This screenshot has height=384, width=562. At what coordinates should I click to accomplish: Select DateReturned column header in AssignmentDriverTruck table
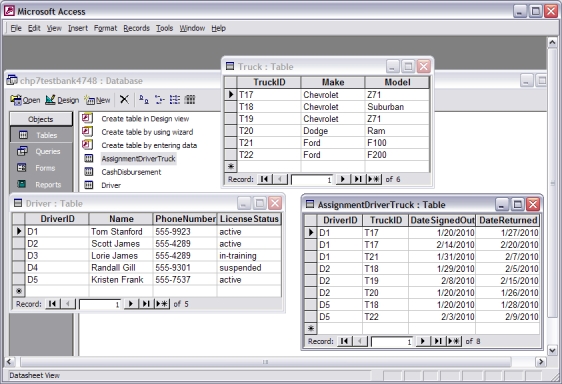coord(508,220)
